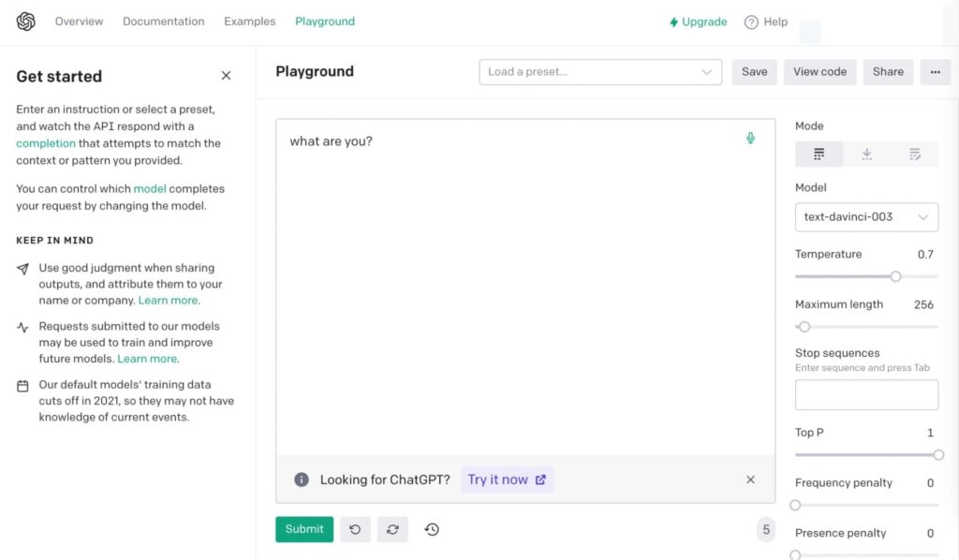This screenshot has height=560, width=959.
Task: Click the token count badge showing 5
Action: pyautogui.click(x=766, y=529)
